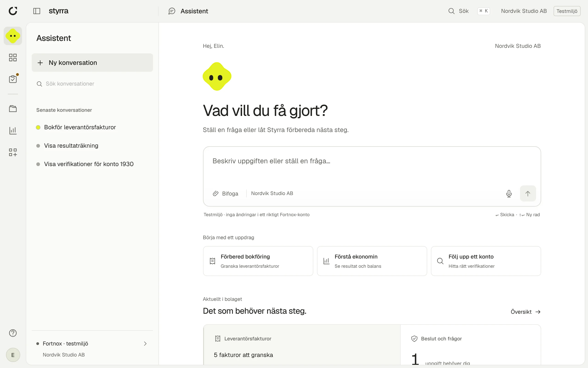588x368 pixels.
Task: Click Nordvik Studio AB under Fortnox testmiljö
Action: pyautogui.click(x=64, y=355)
